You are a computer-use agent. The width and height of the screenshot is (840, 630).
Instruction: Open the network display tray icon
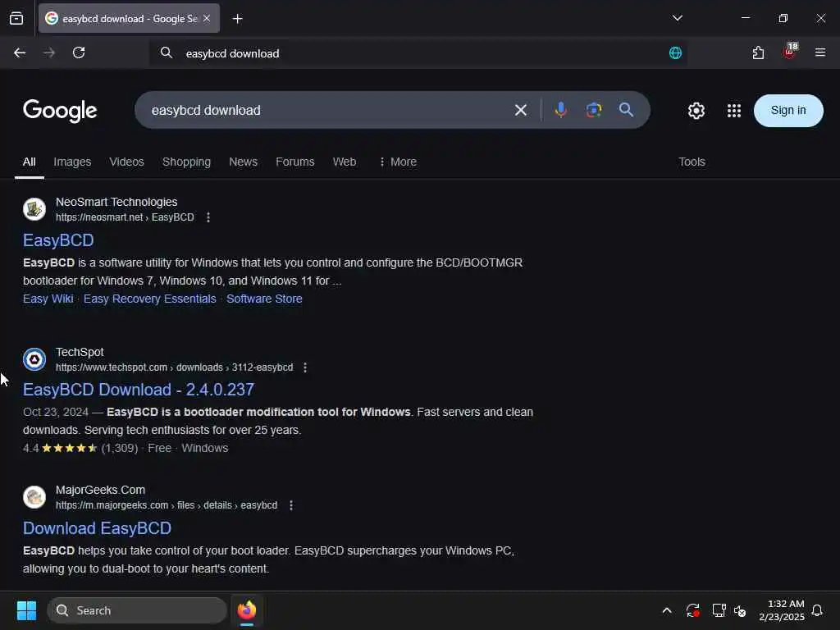pyautogui.click(x=719, y=610)
